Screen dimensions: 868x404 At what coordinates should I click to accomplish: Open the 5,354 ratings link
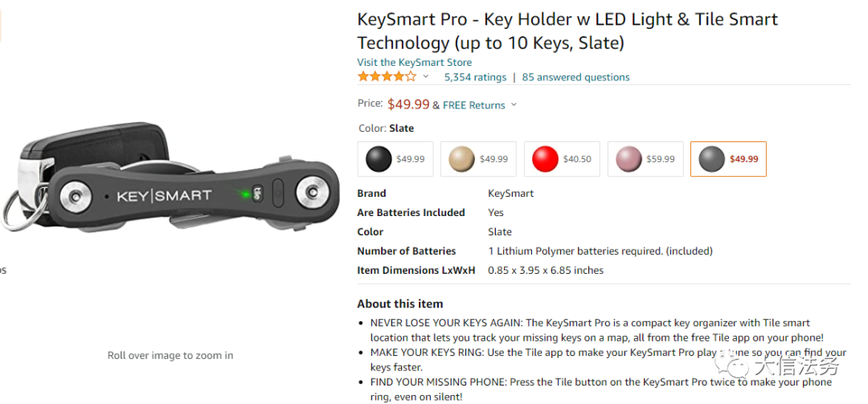475,77
